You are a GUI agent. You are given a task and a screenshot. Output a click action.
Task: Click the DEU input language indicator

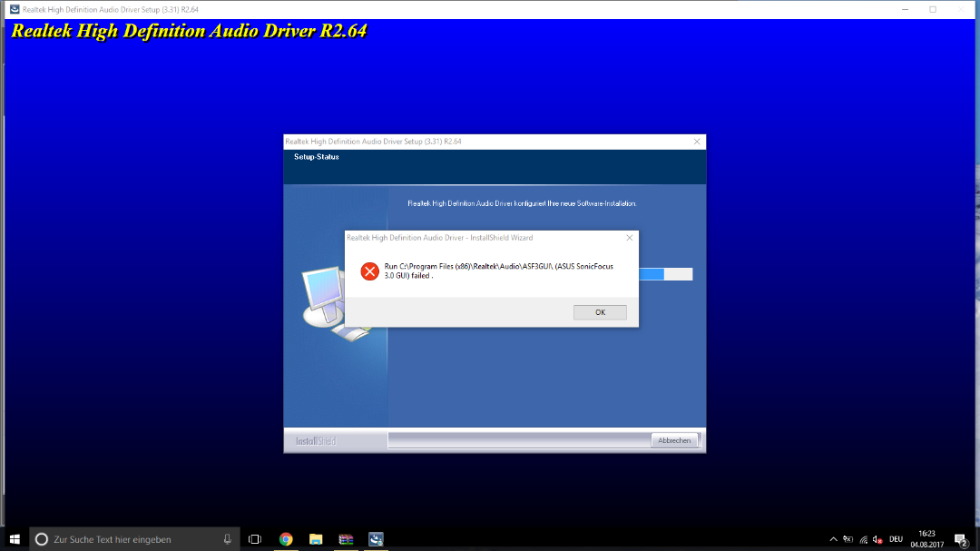tap(897, 539)
